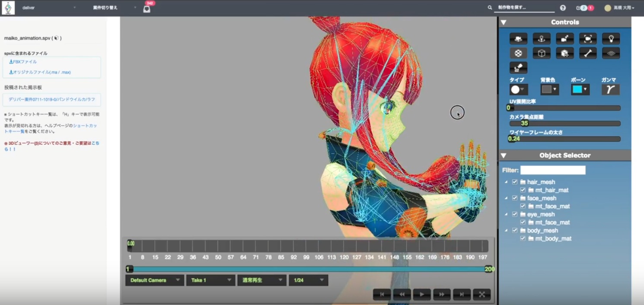
Task: Toggle the light bulb lighting icon
Action: tap(611, 39)
